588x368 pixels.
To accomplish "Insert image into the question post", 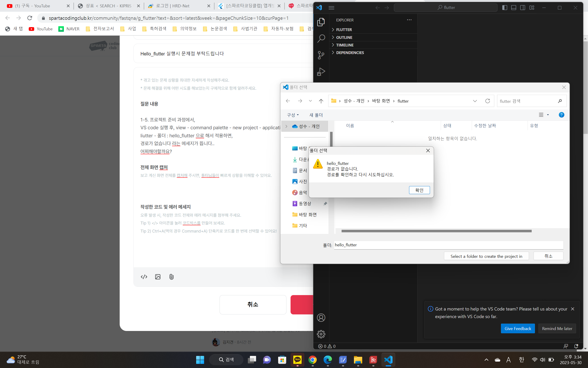I will pyautogui.click(x=158, y=277).
